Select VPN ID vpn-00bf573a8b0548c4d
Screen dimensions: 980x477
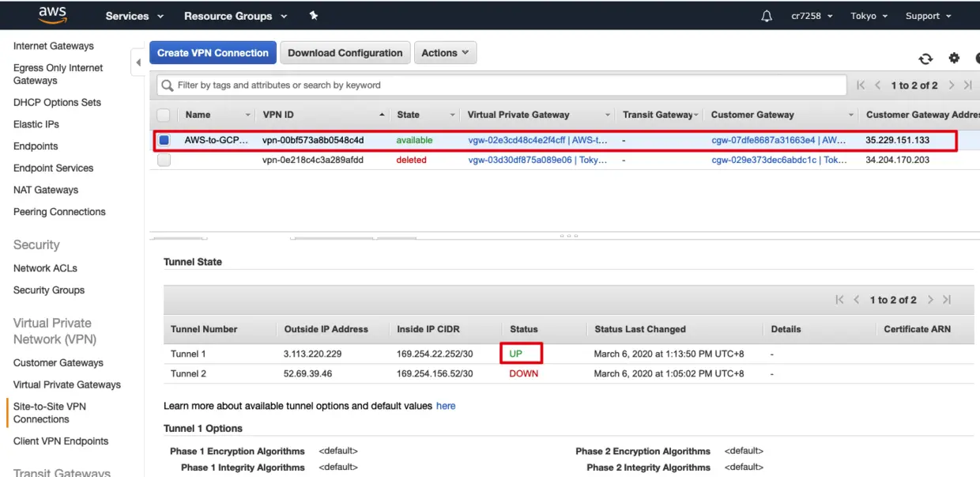[x=313, y=140]
